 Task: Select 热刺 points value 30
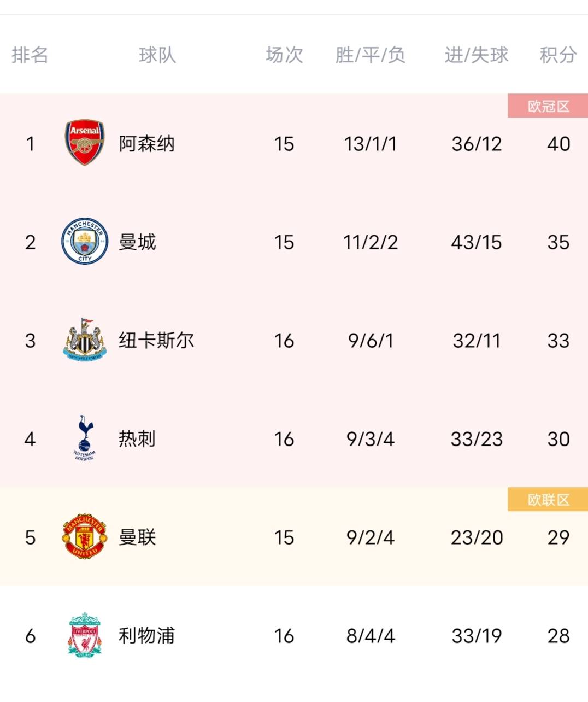(558, 439)
